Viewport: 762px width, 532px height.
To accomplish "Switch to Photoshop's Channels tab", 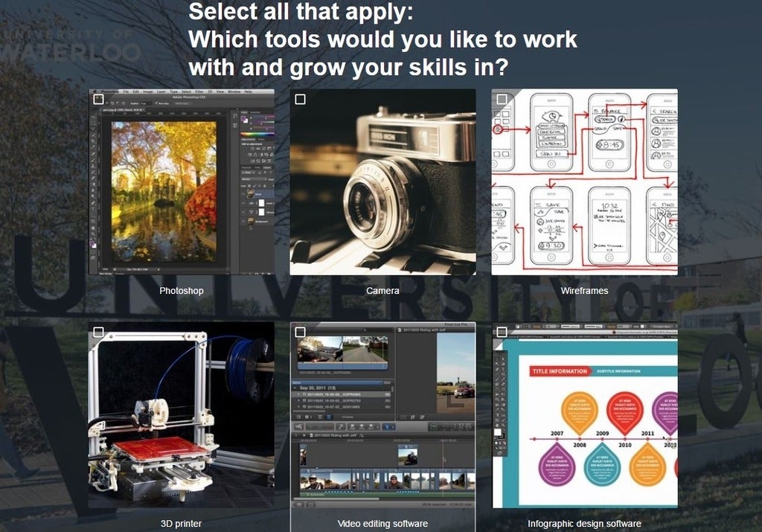I will (x=245, y=168).
